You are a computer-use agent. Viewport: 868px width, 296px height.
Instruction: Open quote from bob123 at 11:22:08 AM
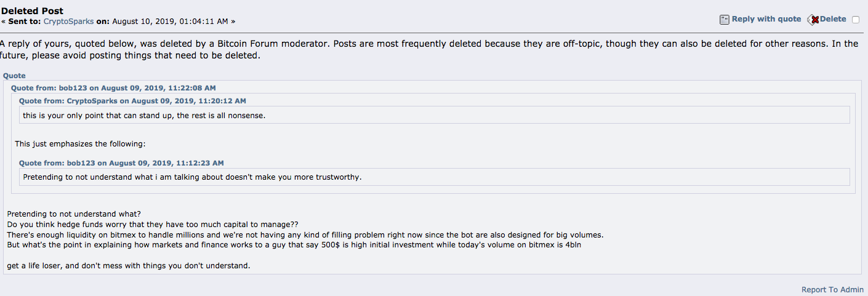tap(113, 88)
